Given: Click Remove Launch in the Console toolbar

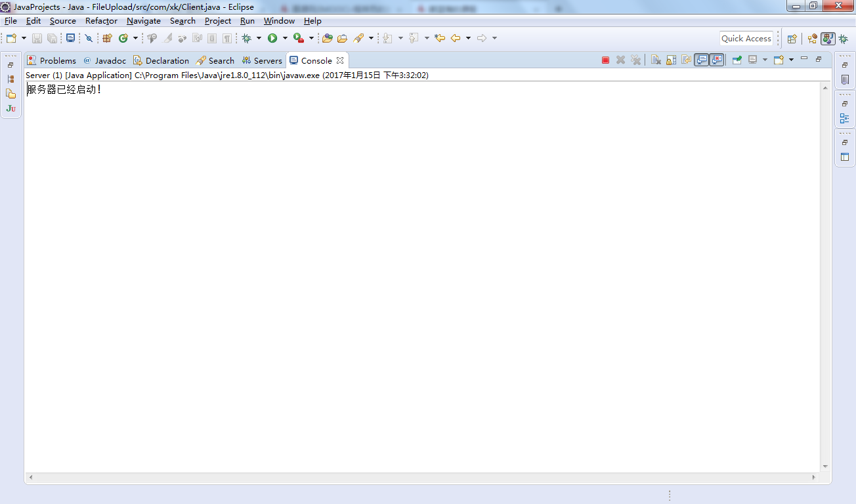Looking at the screenshot, I should click(620, 60).
